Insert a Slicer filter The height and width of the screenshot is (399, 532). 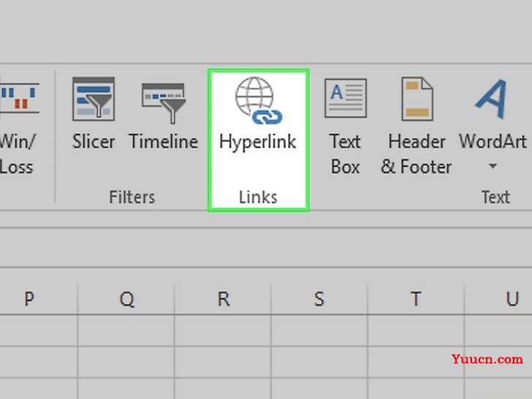[94, 114]
